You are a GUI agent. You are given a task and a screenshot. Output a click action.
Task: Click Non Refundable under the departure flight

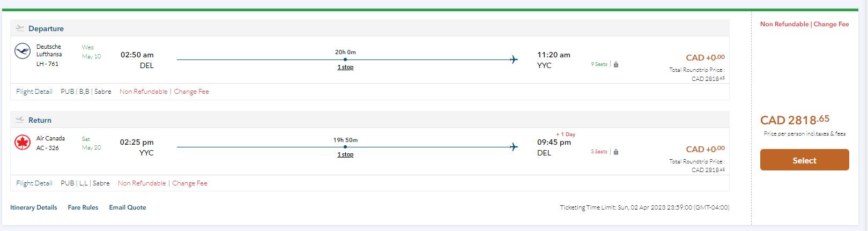[x=144, y=92]
